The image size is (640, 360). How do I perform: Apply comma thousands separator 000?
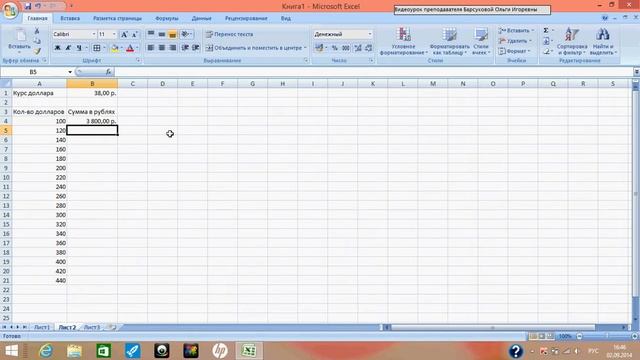346,48
